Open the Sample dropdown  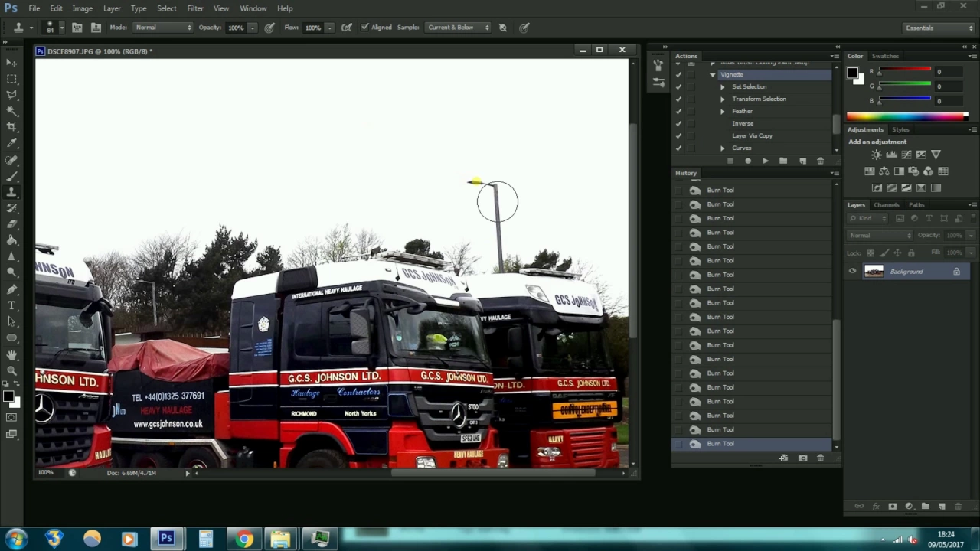pos(457,28)
